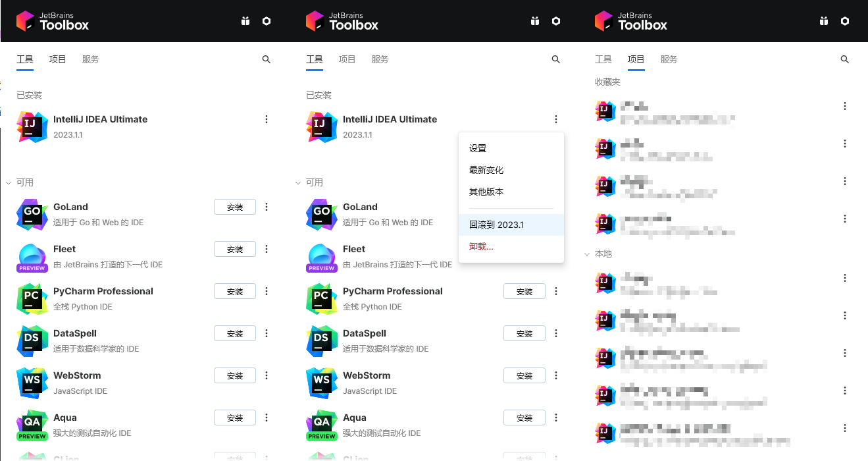Open the gift icon in the left Toolbox panel
The width and height of the screenshot is (868, 461).
point(245,21)
